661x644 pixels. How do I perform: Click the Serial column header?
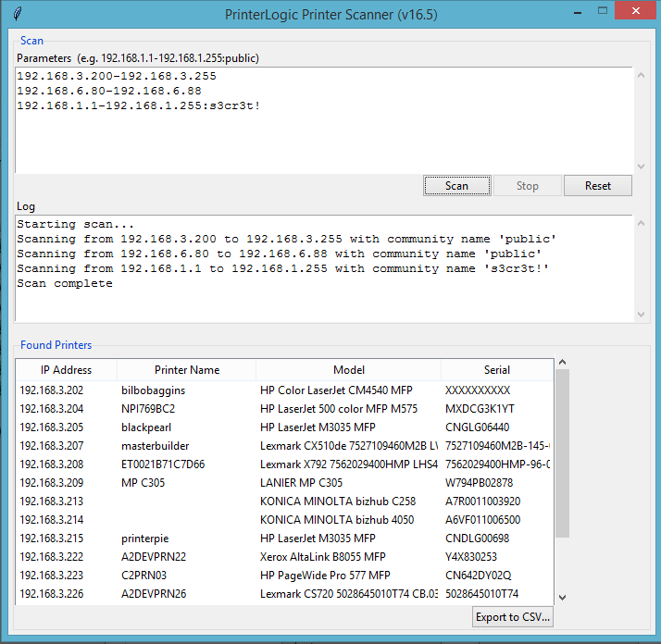click(x=497, y=369)
